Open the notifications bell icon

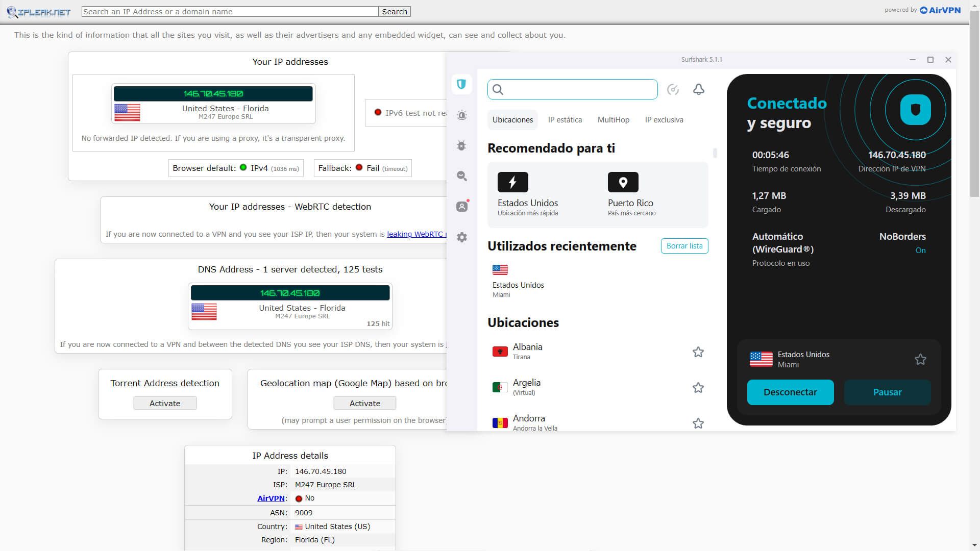click(699, 89)
